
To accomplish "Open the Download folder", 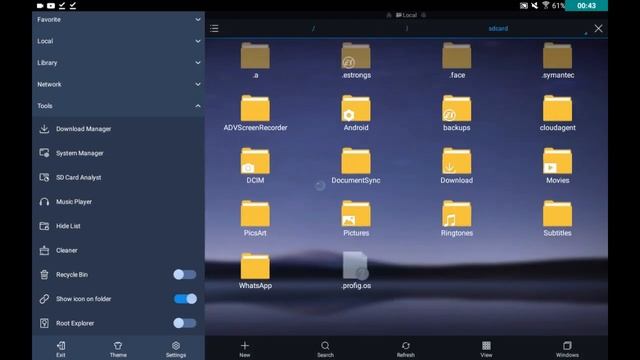I will 456,165.
